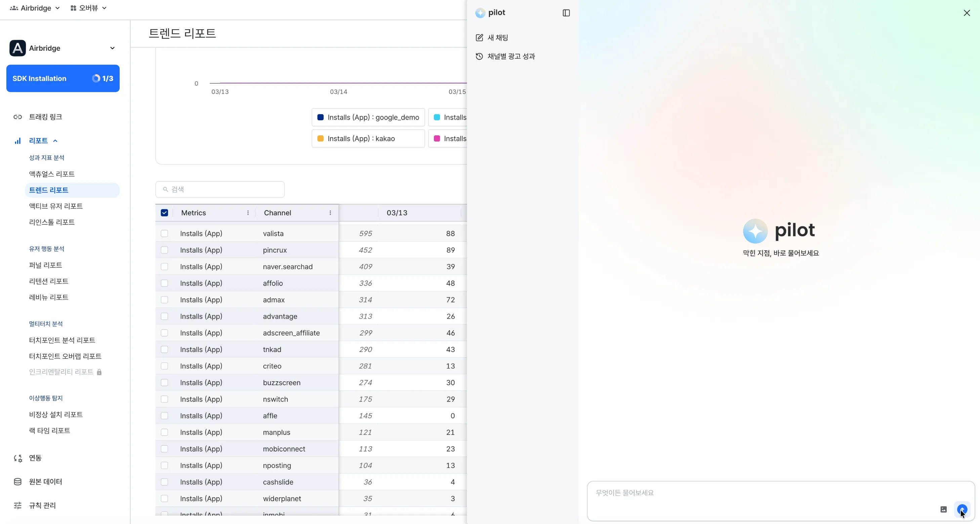Toggle the select-all header checkbox
This screenshot has width=980, height=524.
tap(164, 213)
